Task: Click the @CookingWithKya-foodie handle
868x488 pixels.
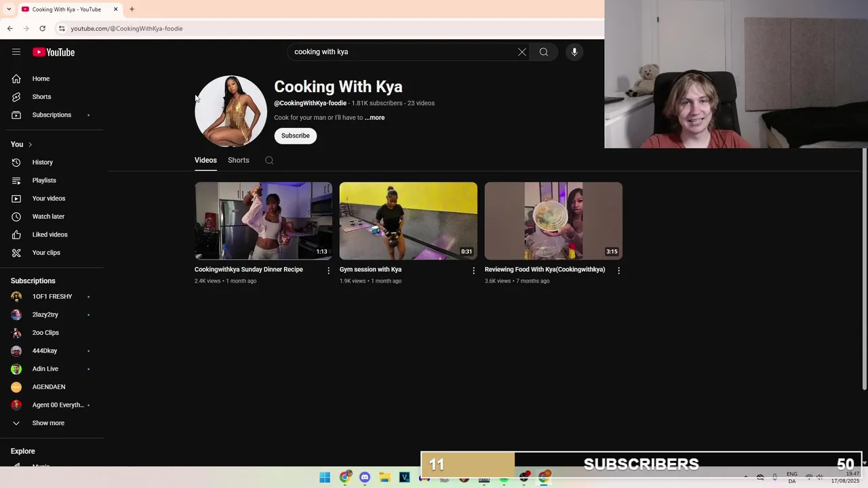Action: [310, 103]
